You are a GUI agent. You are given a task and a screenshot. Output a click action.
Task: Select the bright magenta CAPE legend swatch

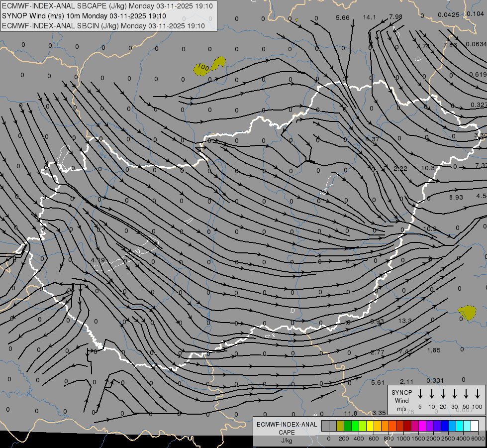click(x=422, y=426)
